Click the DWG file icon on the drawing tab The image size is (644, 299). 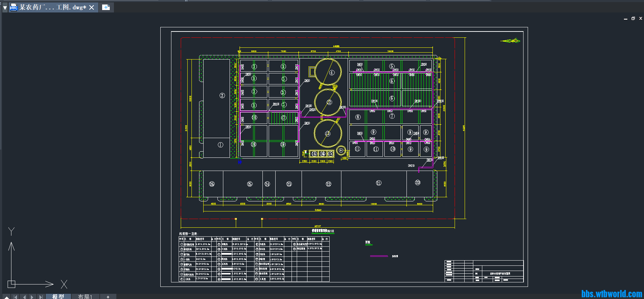(14, 7)
